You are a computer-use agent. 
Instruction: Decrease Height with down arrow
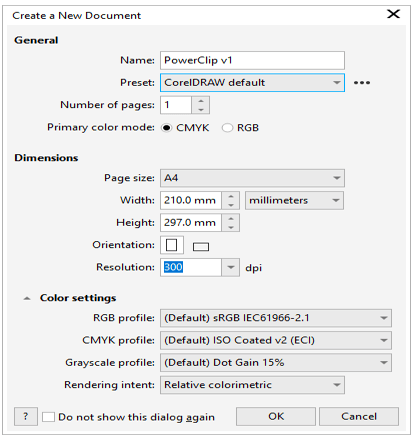pos(231,227)
